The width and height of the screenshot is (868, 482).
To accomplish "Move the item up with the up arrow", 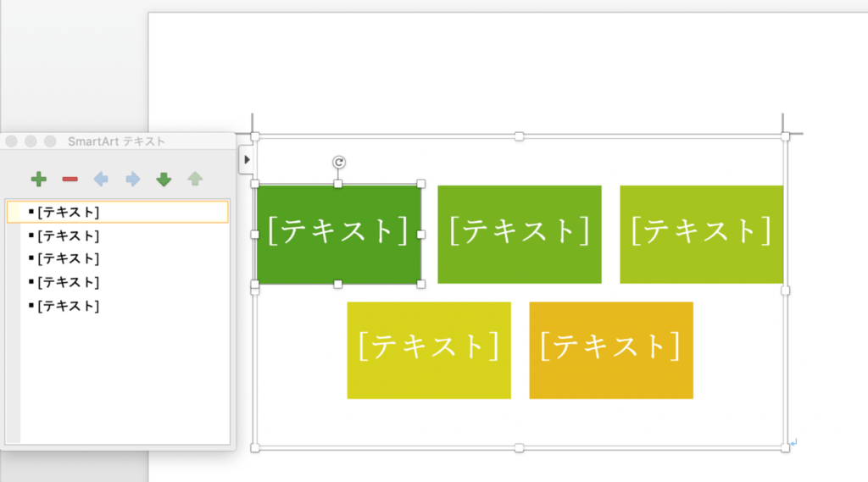I will point(195,179).
